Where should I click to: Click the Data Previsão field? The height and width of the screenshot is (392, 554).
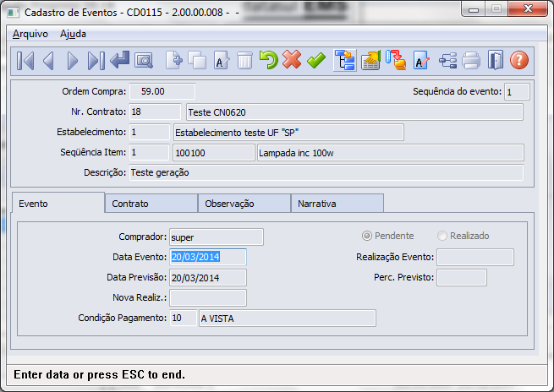[x=208, y=278]
